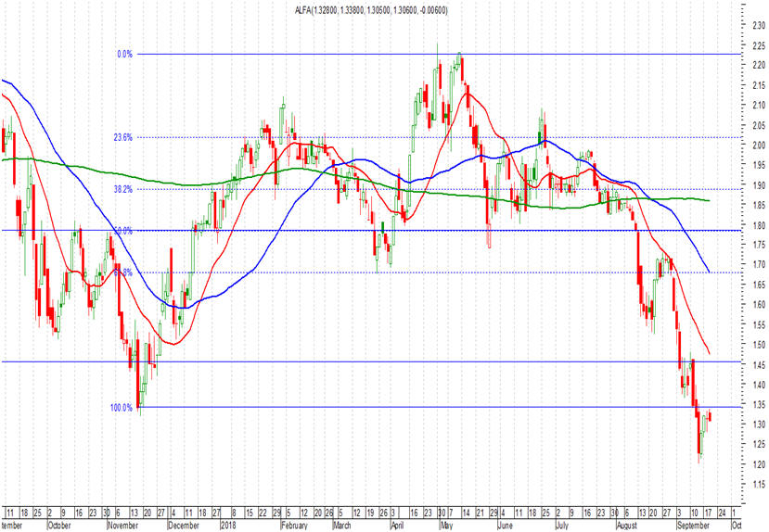Select the 23.6% Fibonacci level label
This screenshot has width=769, height=532.
123,138
